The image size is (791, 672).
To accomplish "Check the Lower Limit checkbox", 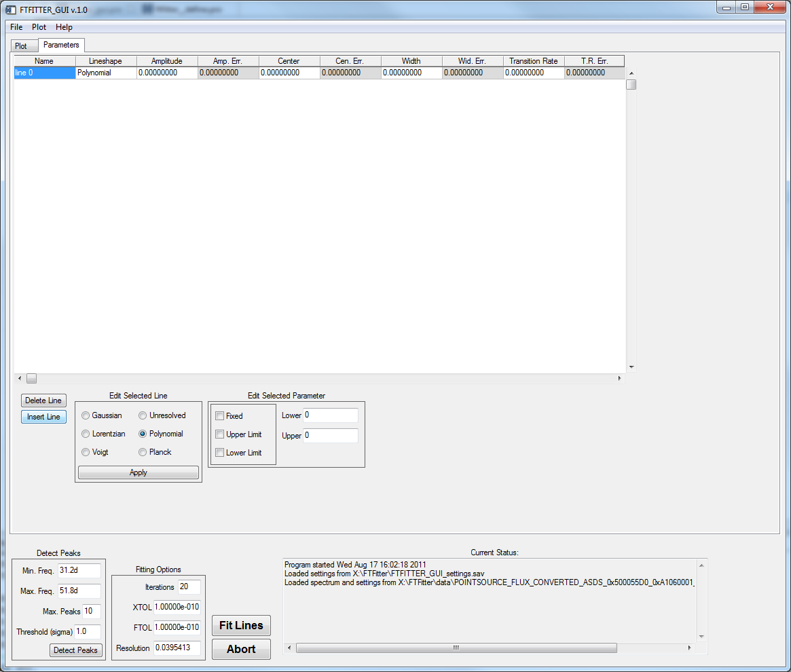I will click(x=219, y=453).
